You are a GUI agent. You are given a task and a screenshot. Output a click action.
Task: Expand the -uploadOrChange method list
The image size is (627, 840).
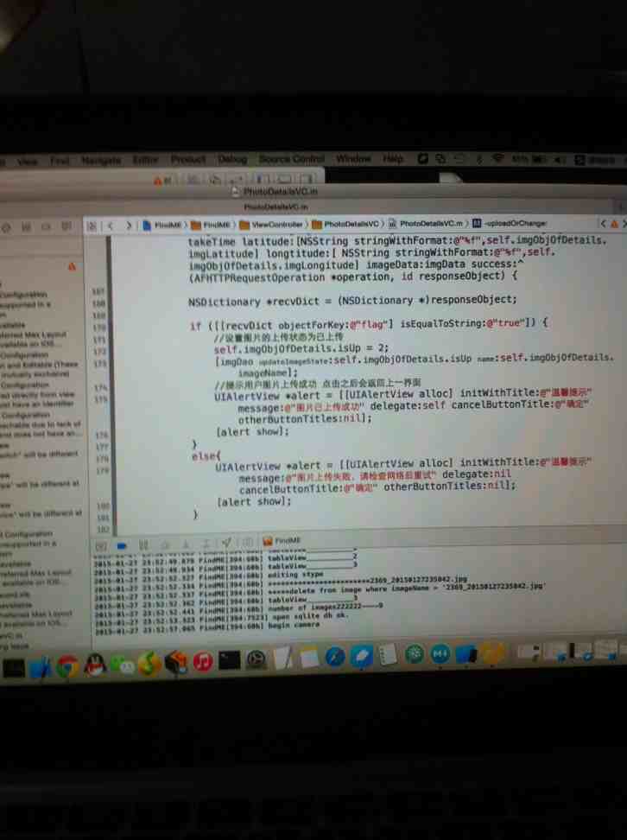pyautogui.click(x=514, y=223)
